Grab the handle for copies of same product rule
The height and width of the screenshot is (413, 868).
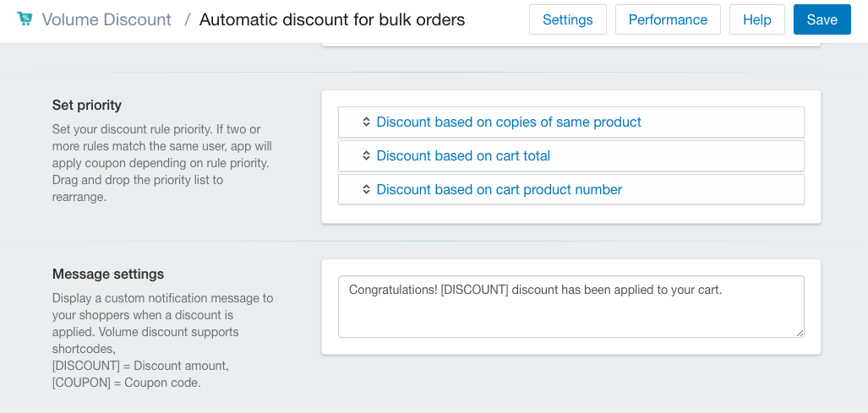(x=366, y=122)
